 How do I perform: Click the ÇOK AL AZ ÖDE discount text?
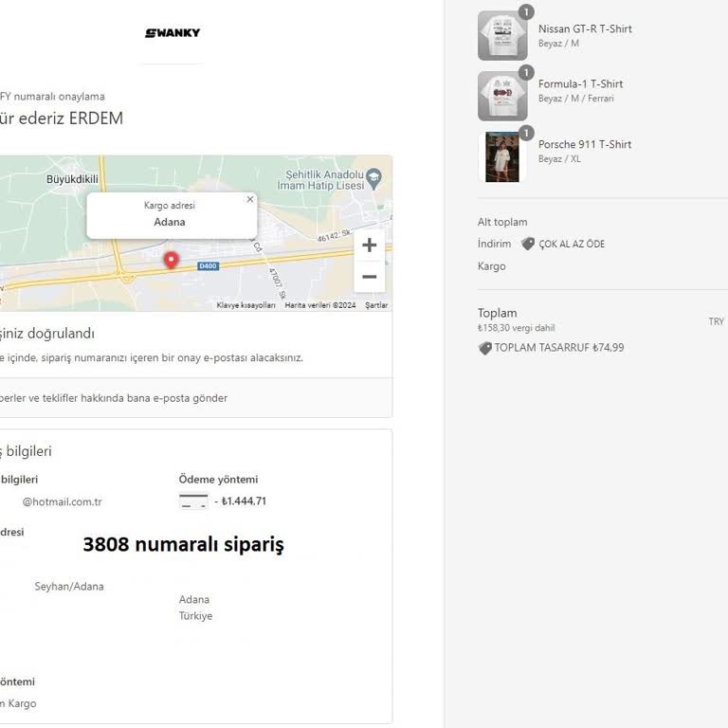572,244
